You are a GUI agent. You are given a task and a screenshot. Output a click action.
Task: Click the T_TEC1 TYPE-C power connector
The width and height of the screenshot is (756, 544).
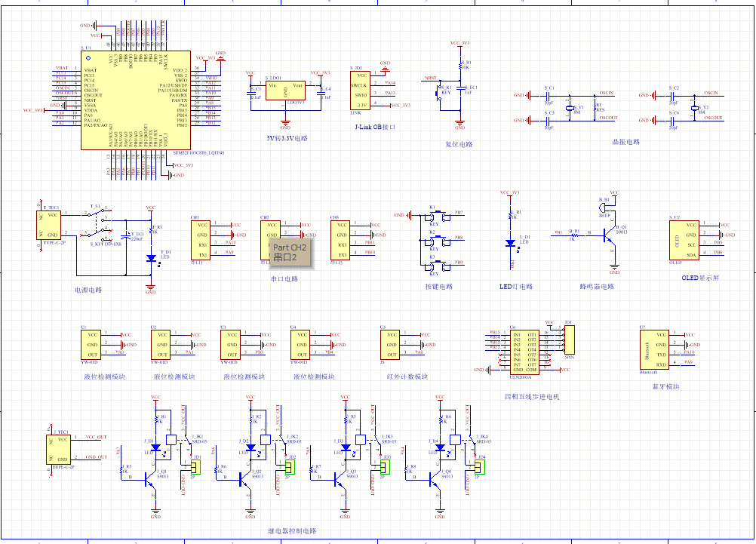54,226
